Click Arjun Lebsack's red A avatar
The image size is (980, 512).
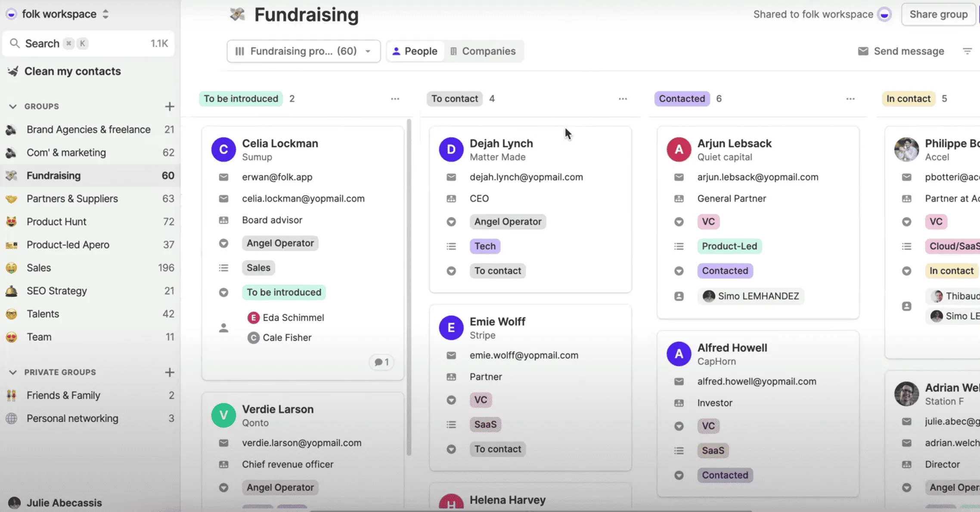[x=679, y=149]
